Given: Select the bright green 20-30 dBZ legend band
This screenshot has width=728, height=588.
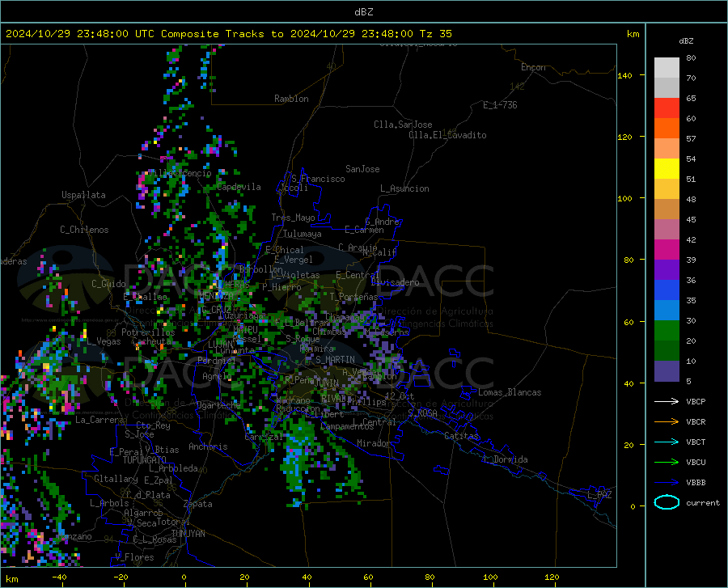Looking at the screenshot, I should click(x=667, y=331).
